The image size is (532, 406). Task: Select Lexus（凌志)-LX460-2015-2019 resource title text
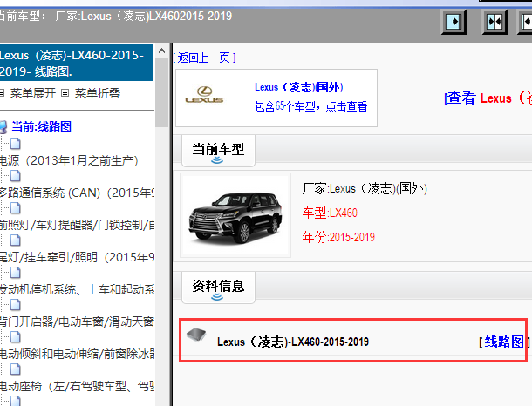point(293,342)
